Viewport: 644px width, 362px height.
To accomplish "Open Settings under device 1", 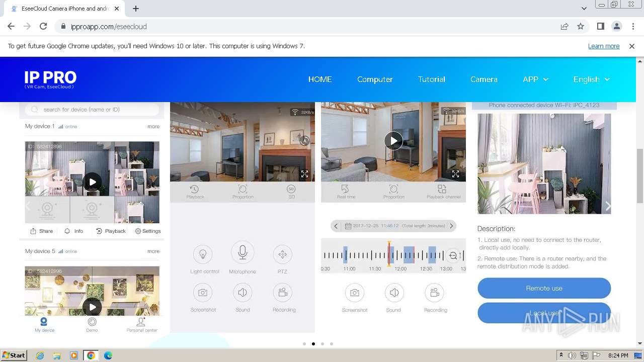I will pos(148,231).
